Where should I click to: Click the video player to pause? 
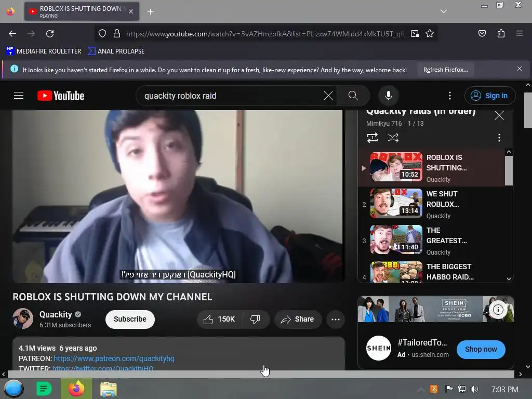tap(179, 196)
